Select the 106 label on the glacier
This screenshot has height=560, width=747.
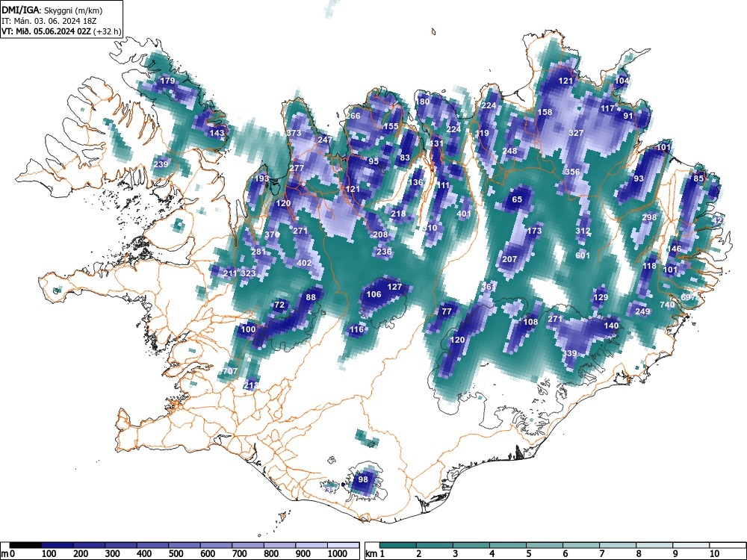coord(373,294)
